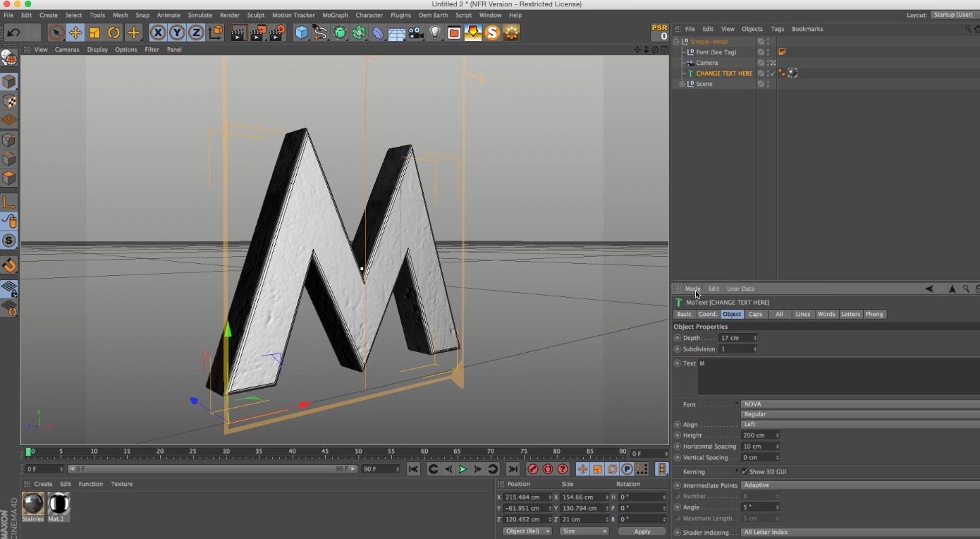The width and height of the screenshot is (980, 539).
Task: Open the Size mode dropdown
Action: [584, 531]
